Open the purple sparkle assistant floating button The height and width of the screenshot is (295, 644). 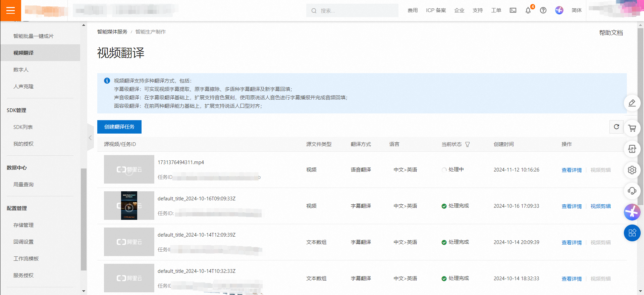pos(632,212)
